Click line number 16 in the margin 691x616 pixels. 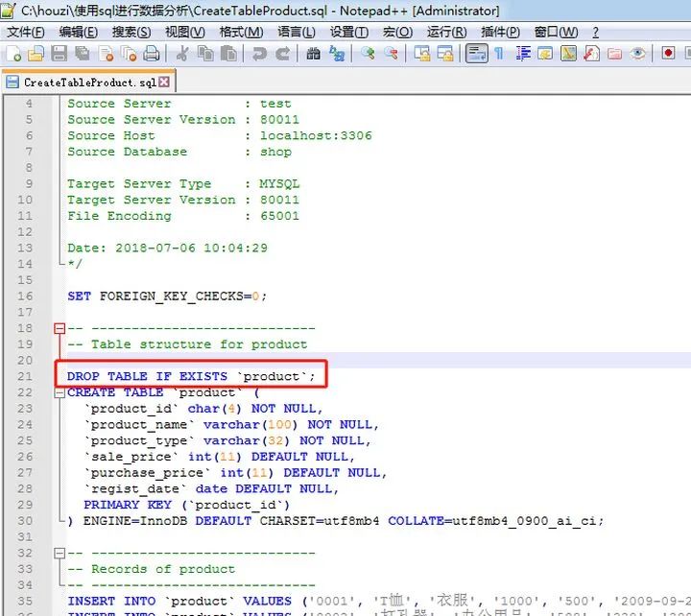pyautogui.click(x=25, y=296)
